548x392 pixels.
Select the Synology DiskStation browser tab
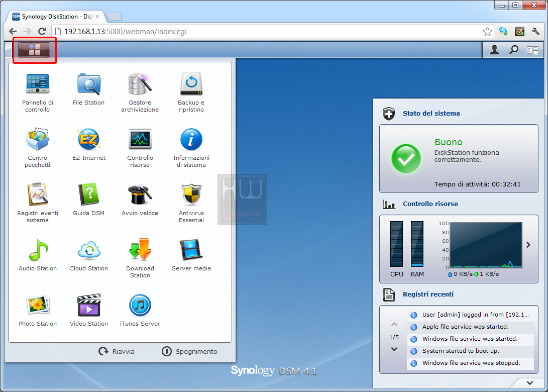pyautogui.click(x=56, y=17)
